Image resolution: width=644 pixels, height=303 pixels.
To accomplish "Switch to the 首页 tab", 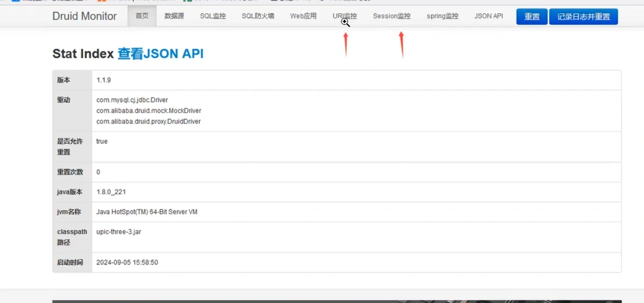I will point(142,16).
